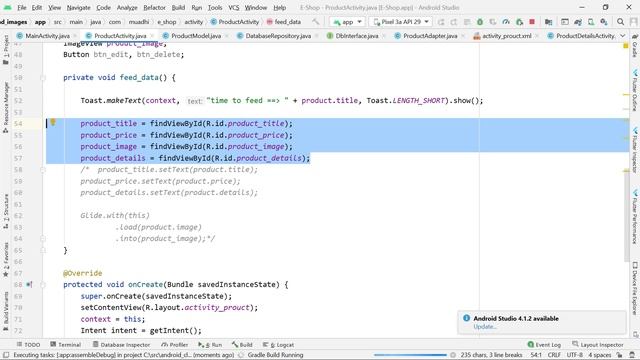The width and height of the screenshot is (640, 360).
Task: Click the override gutter icon at line 68
Action: (x=29, y=284)
